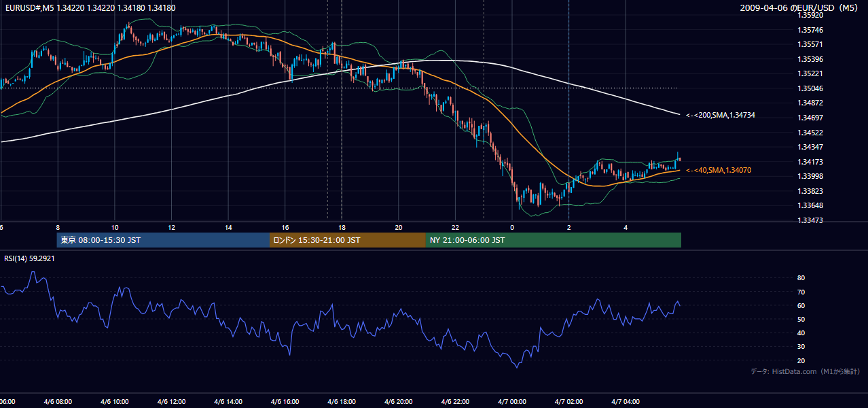This screenshot has width=868, height=408.
Task: Click the 4/6 12:00 bottom date label
Action: (171, 402)
